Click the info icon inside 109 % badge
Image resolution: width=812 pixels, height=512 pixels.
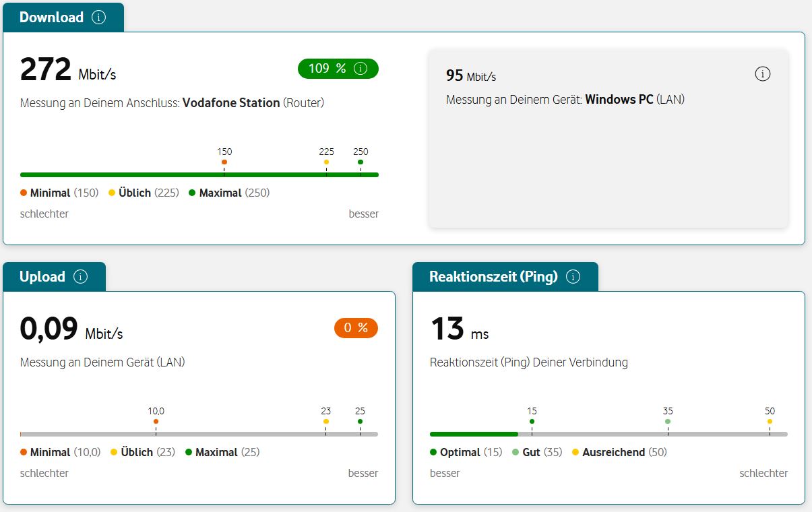[x=361, y=69]
